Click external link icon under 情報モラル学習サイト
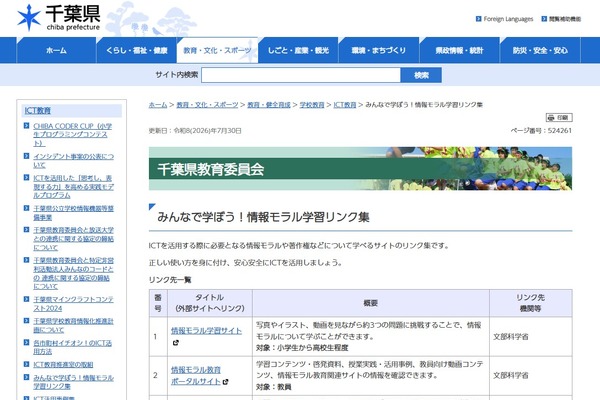 (176, 343)
